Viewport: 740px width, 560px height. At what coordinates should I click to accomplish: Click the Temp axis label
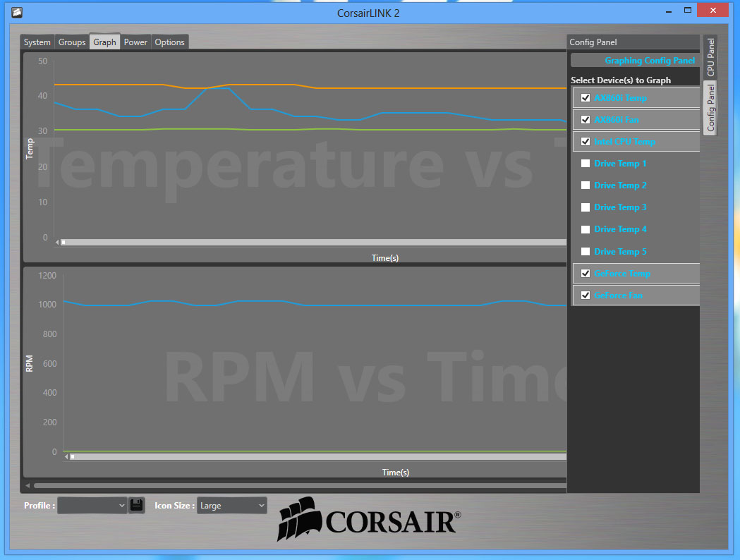[30, 149]
